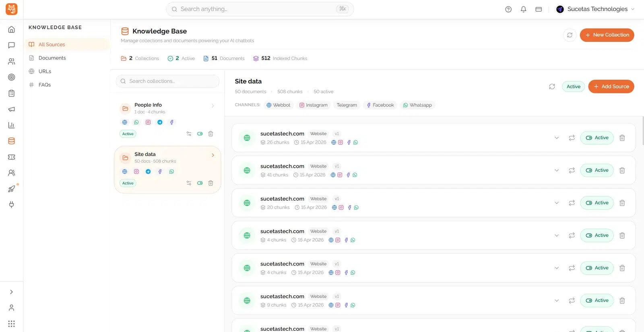Screen dimensions: 644x332
Task: Click the "50 documents" text under Site data
Action: (x=250, y=92)
